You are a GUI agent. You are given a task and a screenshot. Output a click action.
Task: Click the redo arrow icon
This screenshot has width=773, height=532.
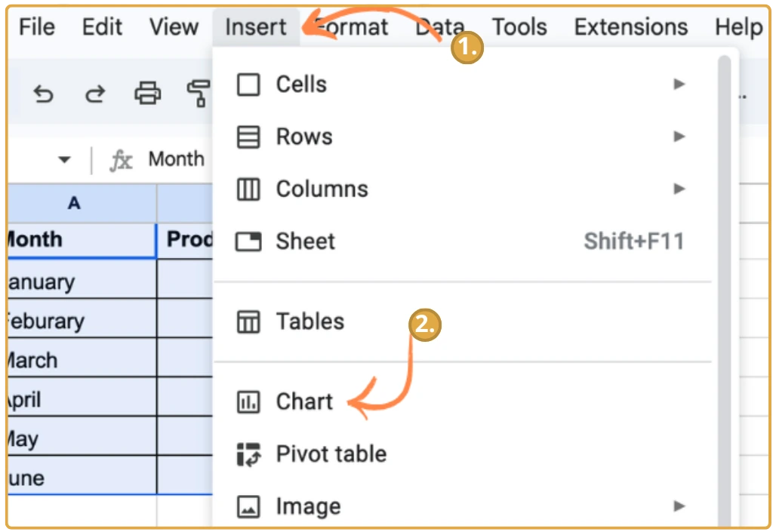point(95,94)
